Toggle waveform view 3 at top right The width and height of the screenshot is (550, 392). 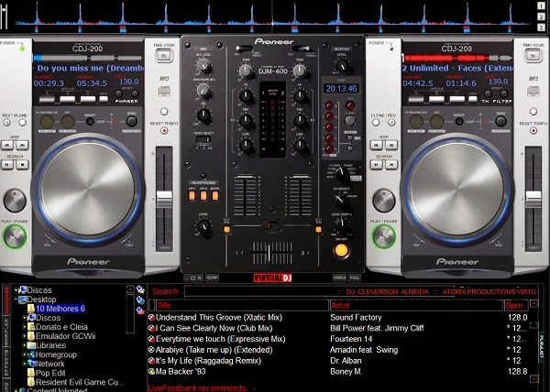click(x=541, y=27)
